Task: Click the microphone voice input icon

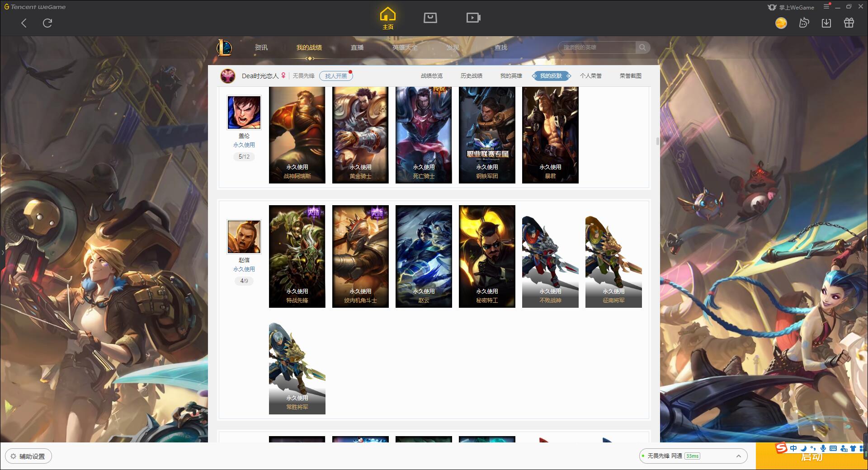Action: [823, 448]
